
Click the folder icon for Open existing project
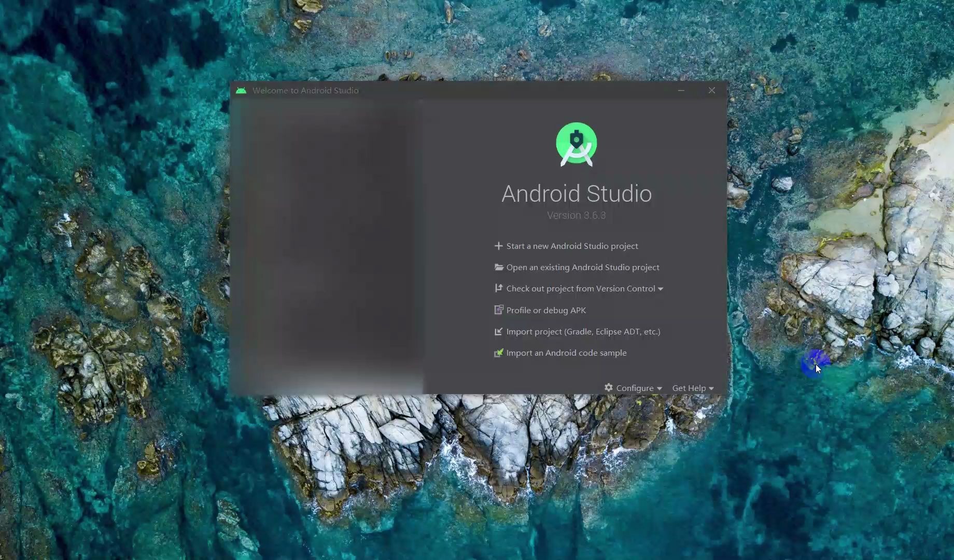pos(499,267)
